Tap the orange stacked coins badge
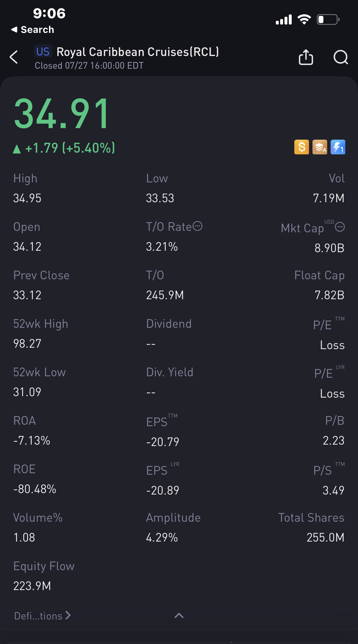Image resolution: width=358 pixels, height=644 pixels. [x=320, y=147]
